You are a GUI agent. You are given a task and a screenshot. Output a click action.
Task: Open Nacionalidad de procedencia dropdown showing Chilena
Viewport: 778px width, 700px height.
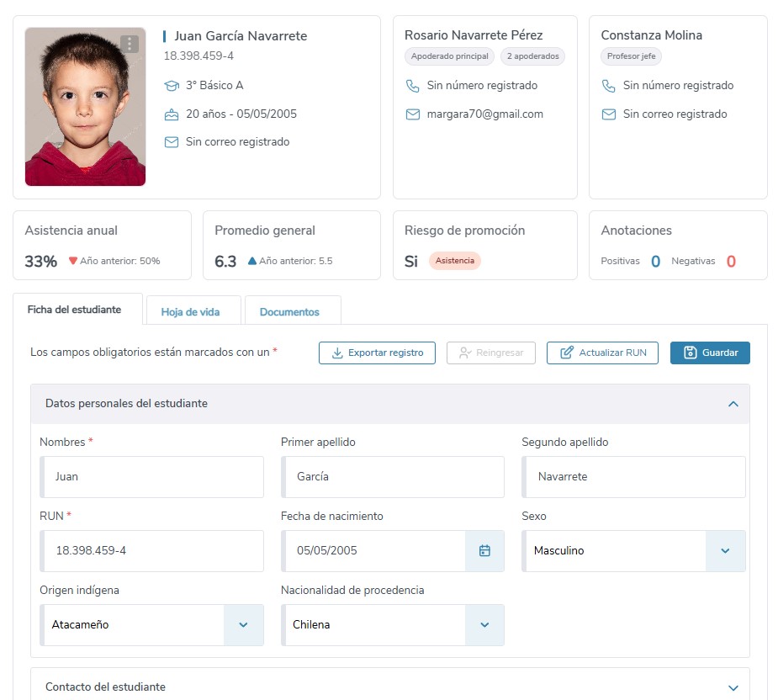[x=393, y=624]
